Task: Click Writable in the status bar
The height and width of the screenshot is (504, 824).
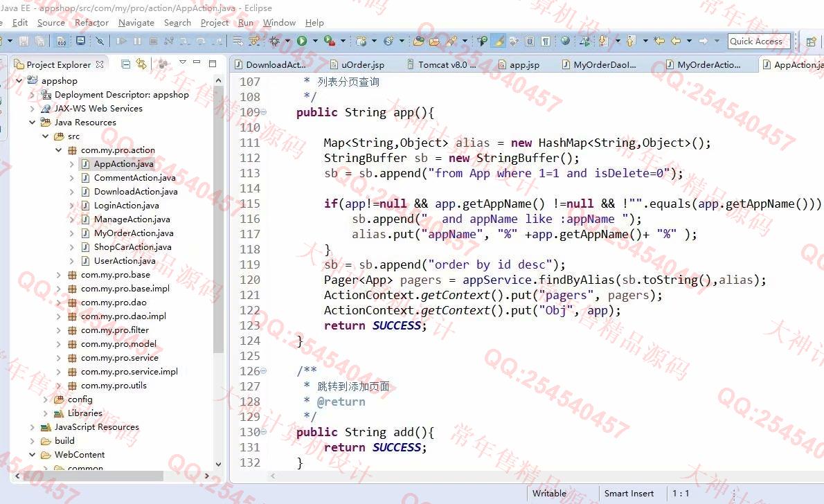Action: pyautogui.click(x=549, y=494)
